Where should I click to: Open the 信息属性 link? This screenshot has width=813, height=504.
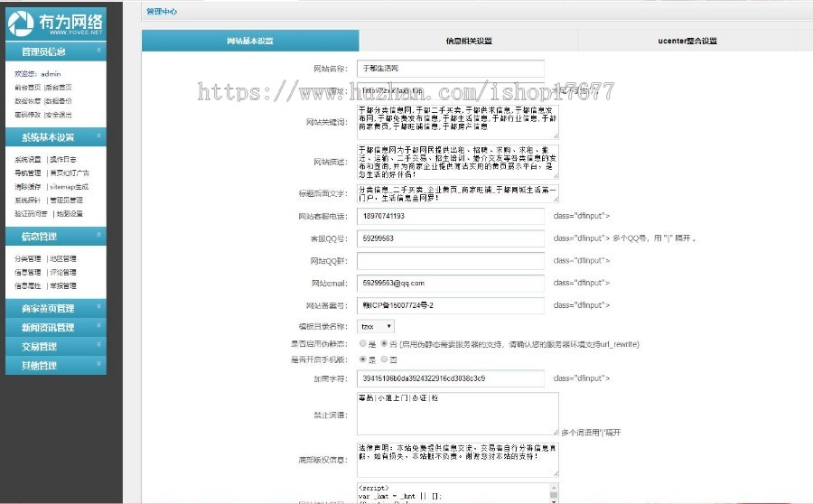pyautogui.click(x=27, y=285)
